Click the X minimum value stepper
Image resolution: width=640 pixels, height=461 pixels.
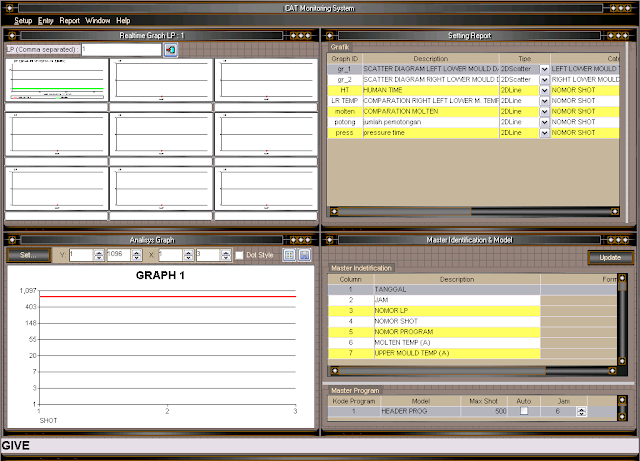(188, 255)
